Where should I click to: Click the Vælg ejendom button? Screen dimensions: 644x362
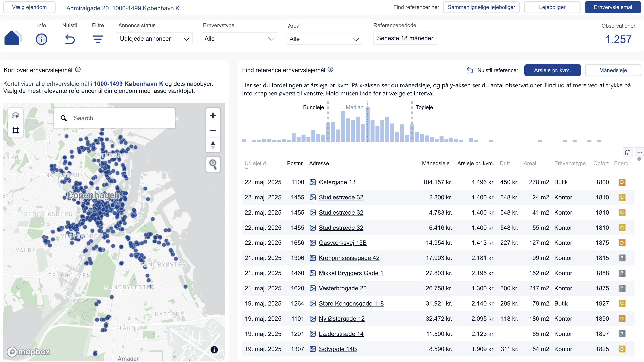(29, 7)
